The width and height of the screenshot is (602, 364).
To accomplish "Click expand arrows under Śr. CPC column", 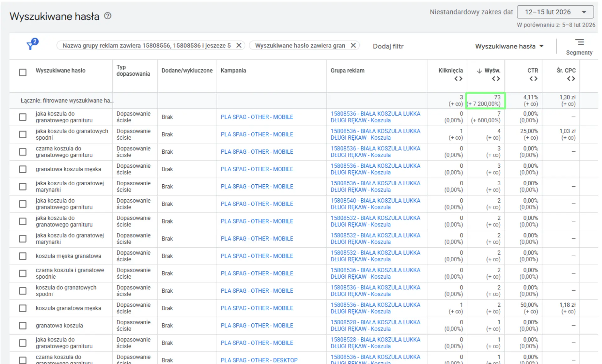I will point(571,79).
